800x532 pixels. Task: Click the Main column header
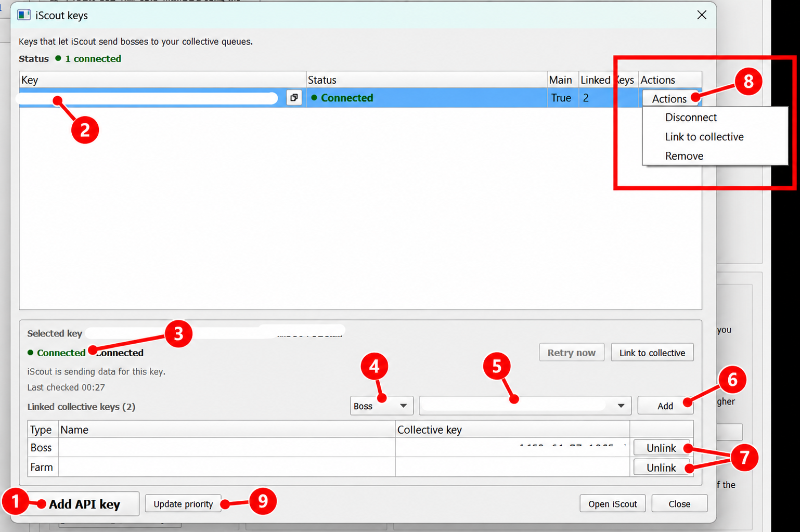pos(562,80)
